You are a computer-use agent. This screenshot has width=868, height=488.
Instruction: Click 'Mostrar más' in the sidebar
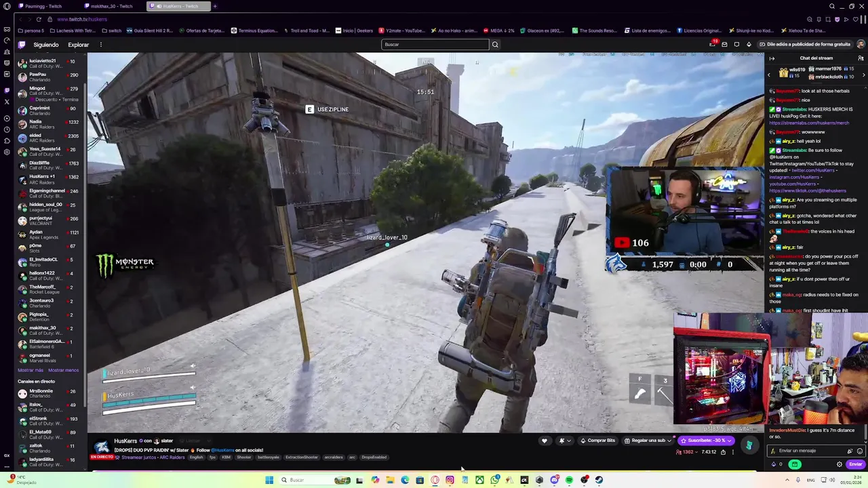(x=31, y=370)
